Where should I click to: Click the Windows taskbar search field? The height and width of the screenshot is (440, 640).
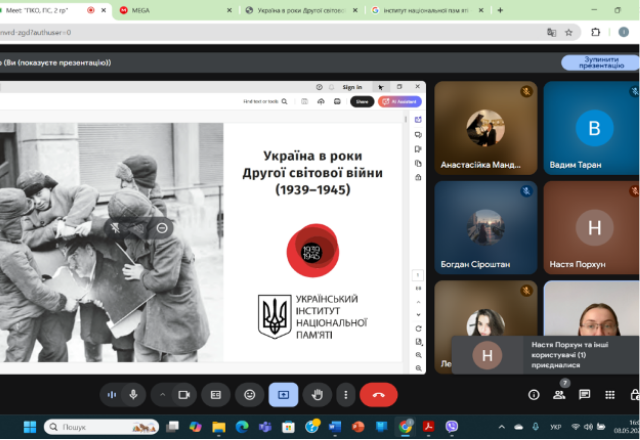pos(100,427)
